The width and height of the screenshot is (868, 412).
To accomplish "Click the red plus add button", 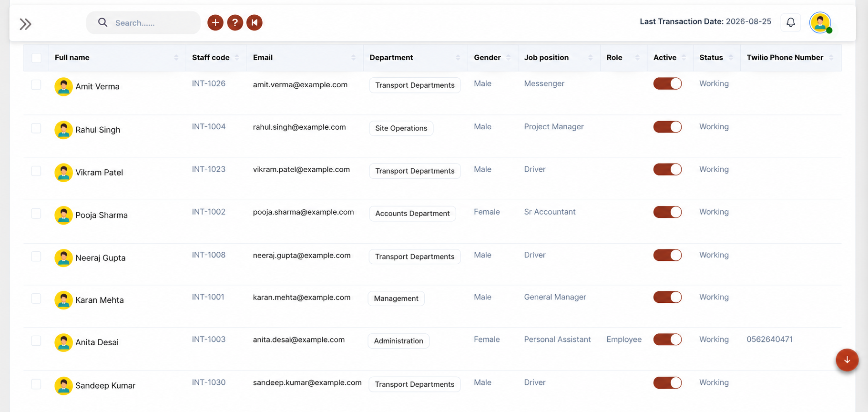I will pos(215,22).
